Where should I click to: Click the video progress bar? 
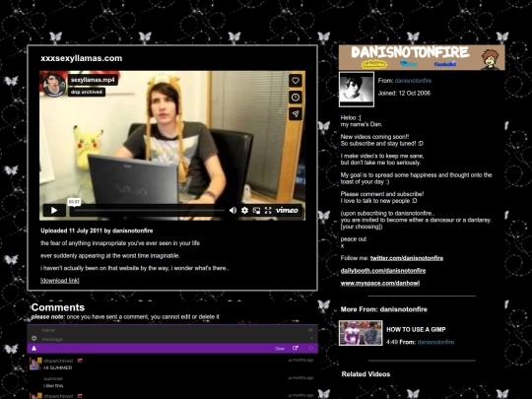pyautogui.click(x=150, y=211)
